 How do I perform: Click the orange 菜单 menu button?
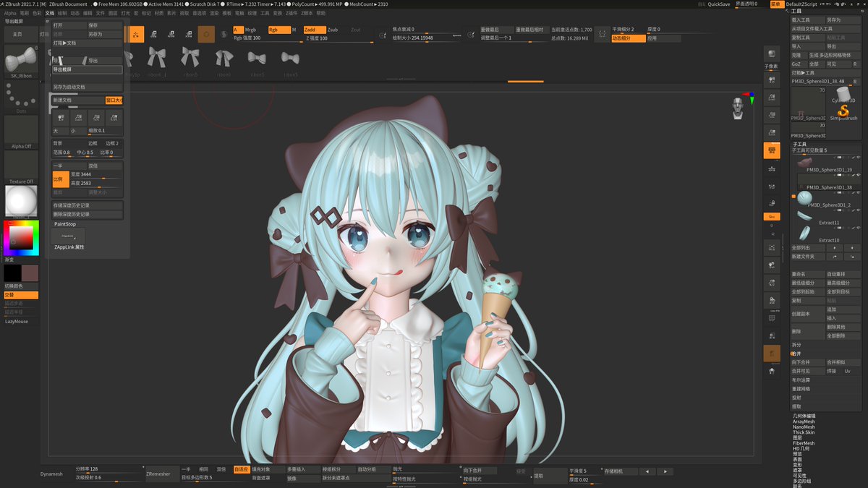pyautogui.click(x=776, y=4)
